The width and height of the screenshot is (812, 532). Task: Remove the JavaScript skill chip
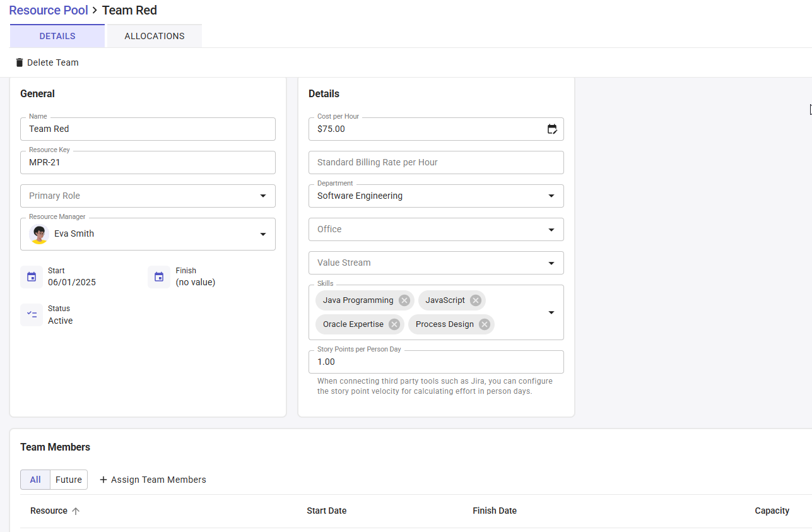[x=476, y=300]
